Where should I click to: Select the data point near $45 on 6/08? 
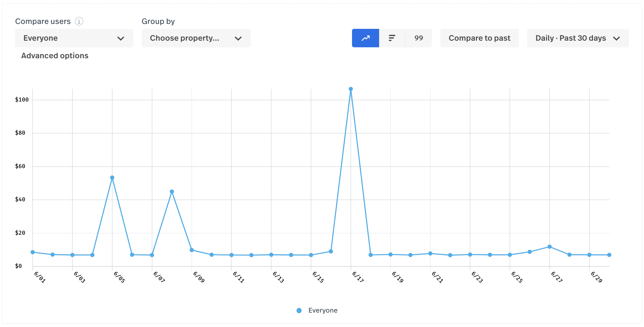172,192
